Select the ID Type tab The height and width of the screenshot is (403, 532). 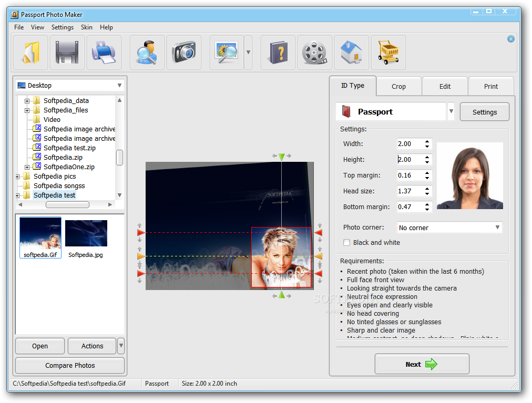click(353, 86)
